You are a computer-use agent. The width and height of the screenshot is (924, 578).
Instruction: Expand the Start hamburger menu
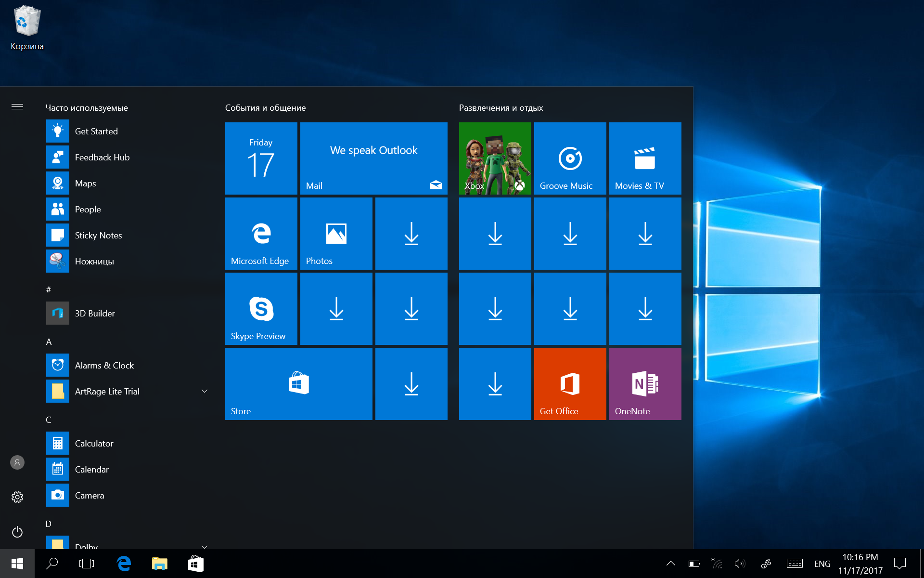click(x=17, y=107)
